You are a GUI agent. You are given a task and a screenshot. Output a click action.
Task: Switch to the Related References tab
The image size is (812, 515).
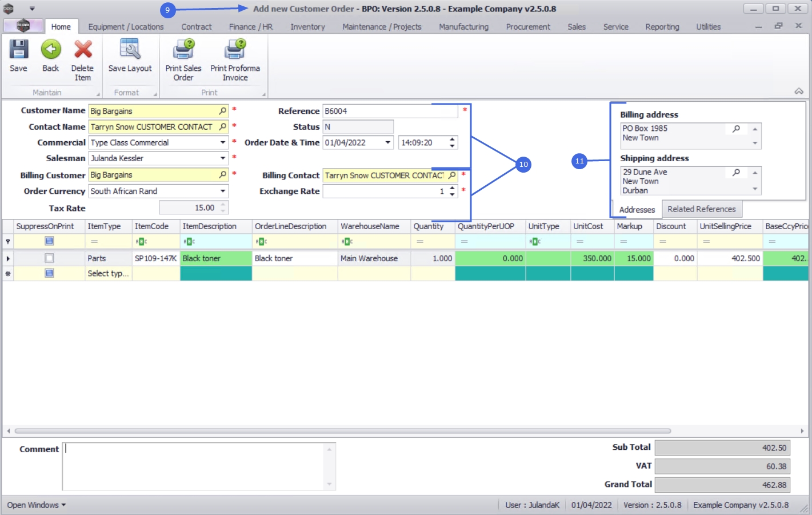pos(702,209)
